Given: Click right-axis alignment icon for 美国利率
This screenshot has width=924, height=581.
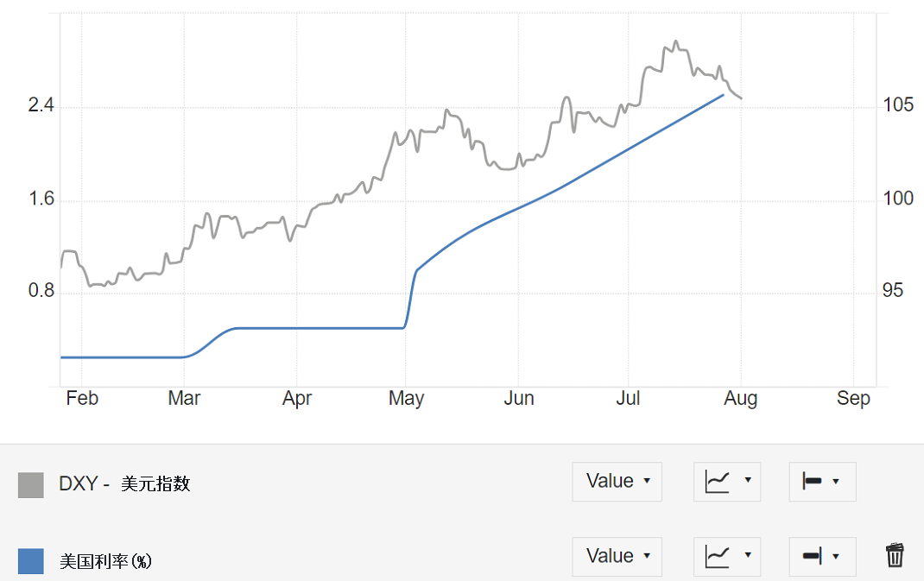Looking at the screenshot, I should pos(812,556).
